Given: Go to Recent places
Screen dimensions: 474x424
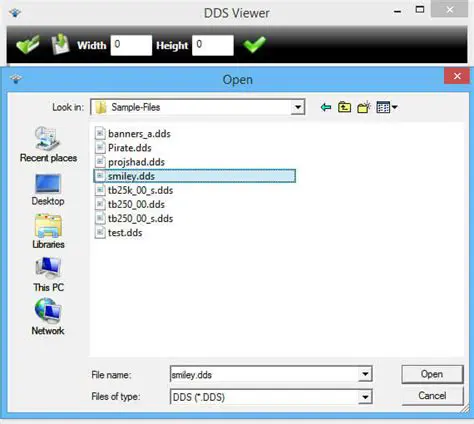Looking at the screenshot, I should click(x=48, y=145).
